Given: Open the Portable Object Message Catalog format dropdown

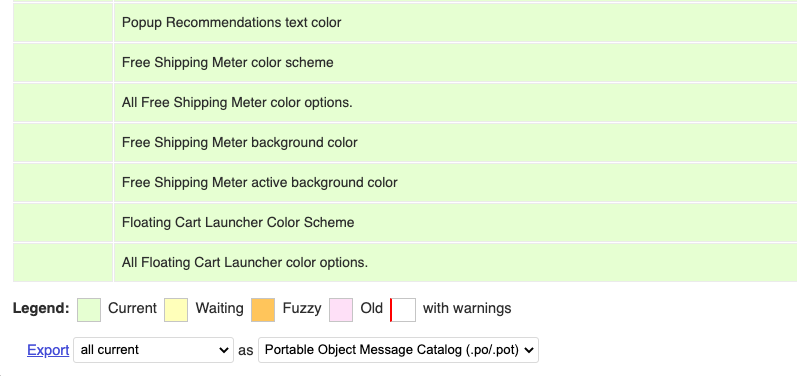Looking at the screenshot, I should (398, 350).
